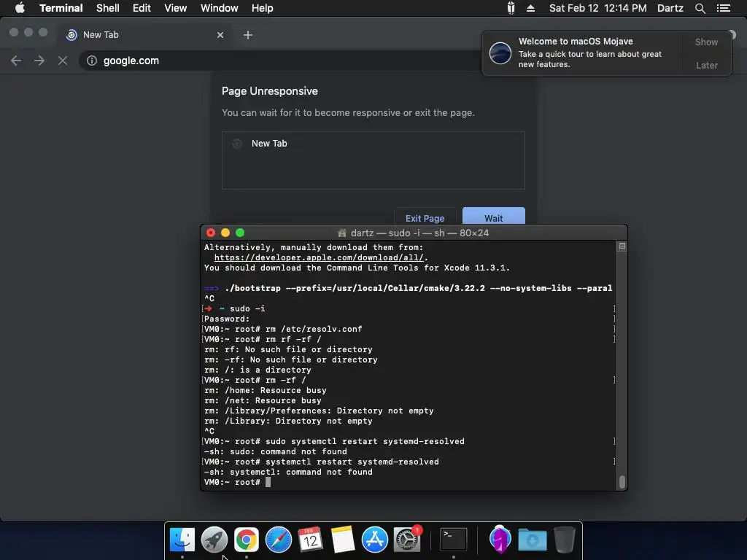
Task: Click the Terminal split pane icon
Action: pos(622,246)
